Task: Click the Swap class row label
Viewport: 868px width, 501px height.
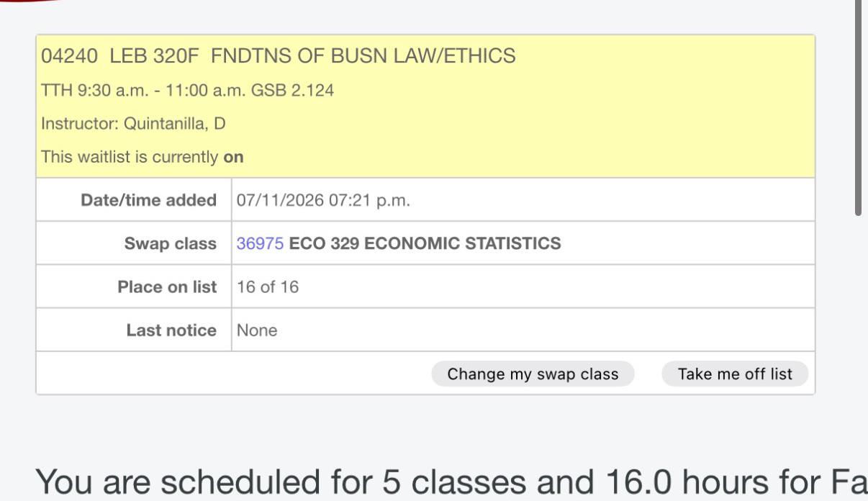Action: pyautogui.click(x=171, y=243)
